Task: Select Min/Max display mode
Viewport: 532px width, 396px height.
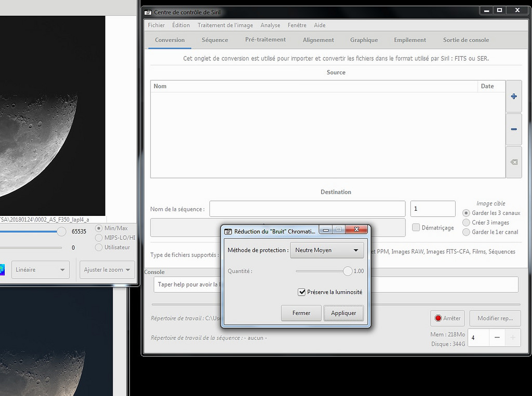Action: [x=99, y=228]
